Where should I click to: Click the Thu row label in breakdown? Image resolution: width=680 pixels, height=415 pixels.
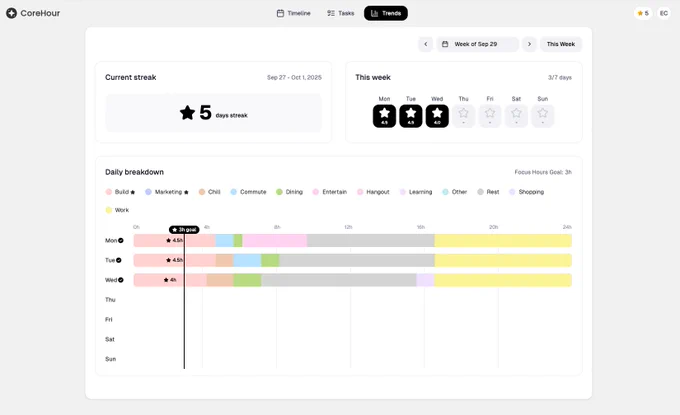pos(110,300)
